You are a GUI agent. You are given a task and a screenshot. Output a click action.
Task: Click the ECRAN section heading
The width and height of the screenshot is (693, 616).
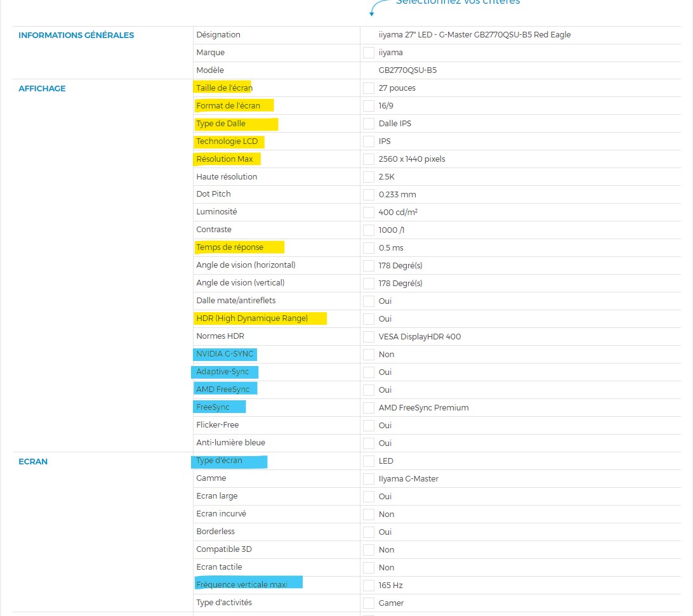pyautogui.click(x=33, y=461)
